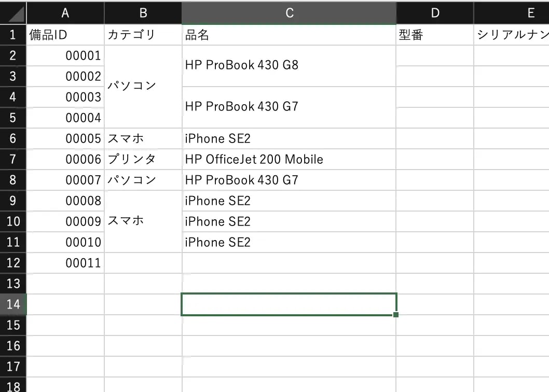Select column A header
This screenshot has height=392, width=549.
(65, 13)
